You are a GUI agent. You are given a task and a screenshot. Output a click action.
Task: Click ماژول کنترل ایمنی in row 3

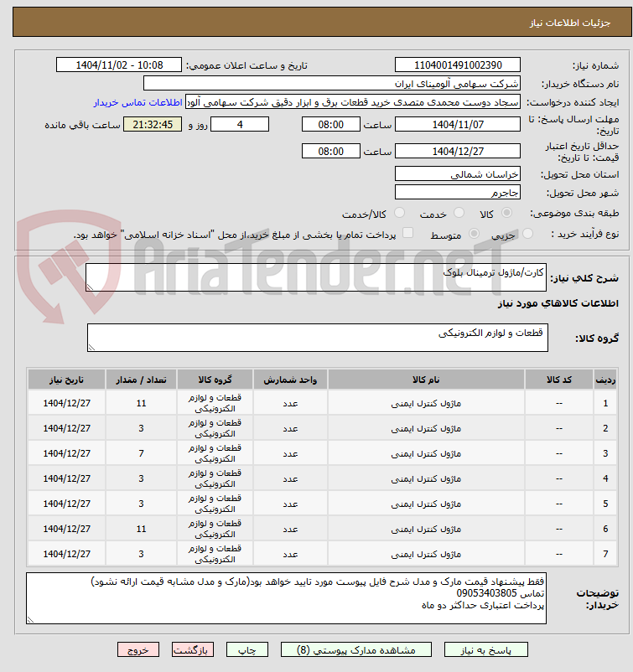pos(426,453)
